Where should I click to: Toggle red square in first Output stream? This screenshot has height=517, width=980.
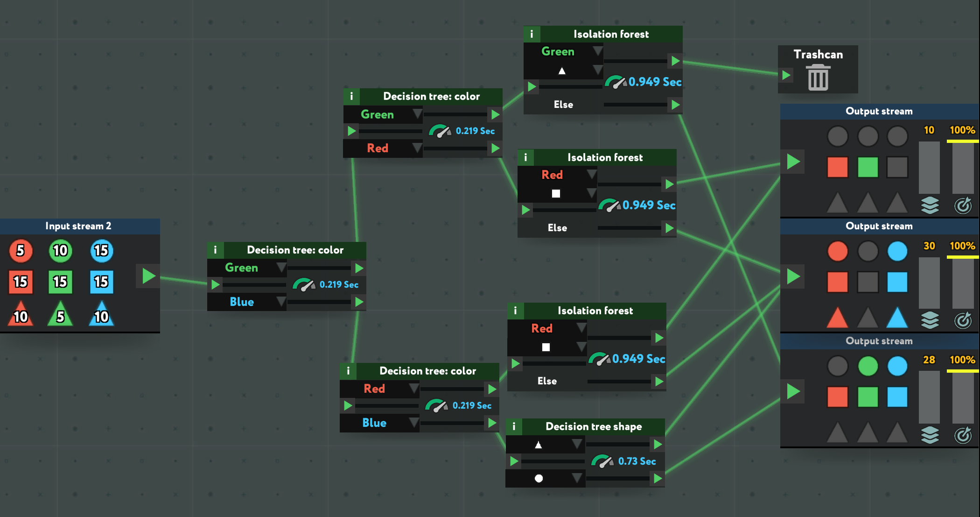pyautogui.click(x=837, y=167)
